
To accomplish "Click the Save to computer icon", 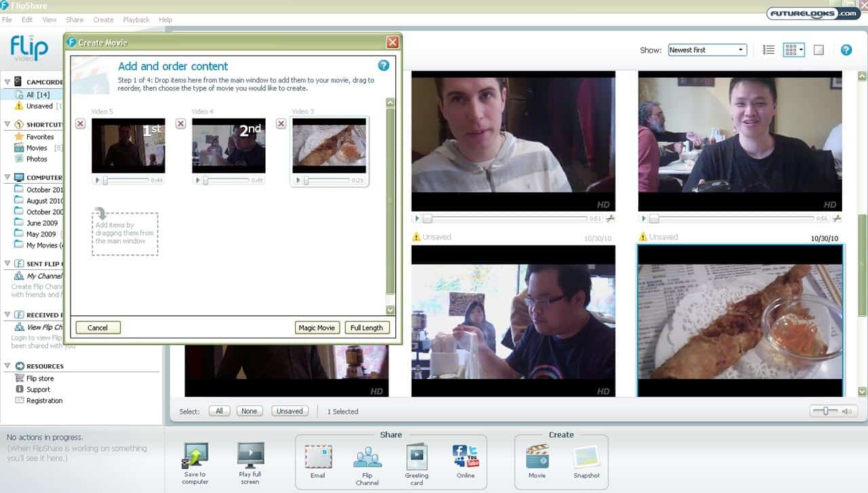I will pyautogui.click(x=195, y=457).
